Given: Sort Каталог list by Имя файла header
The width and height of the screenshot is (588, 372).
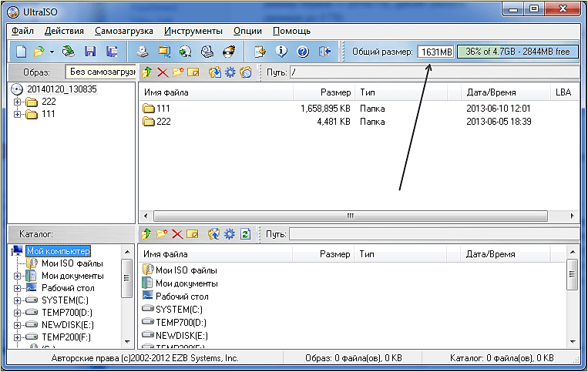Looking at the screenshot, I should pyautogui.click(x=216, y=254).
